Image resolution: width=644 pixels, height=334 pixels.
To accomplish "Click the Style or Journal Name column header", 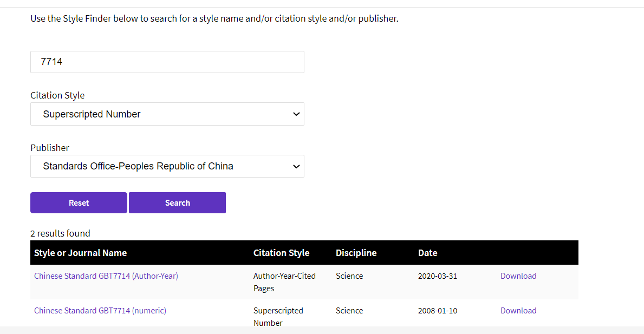I will 80,253.
